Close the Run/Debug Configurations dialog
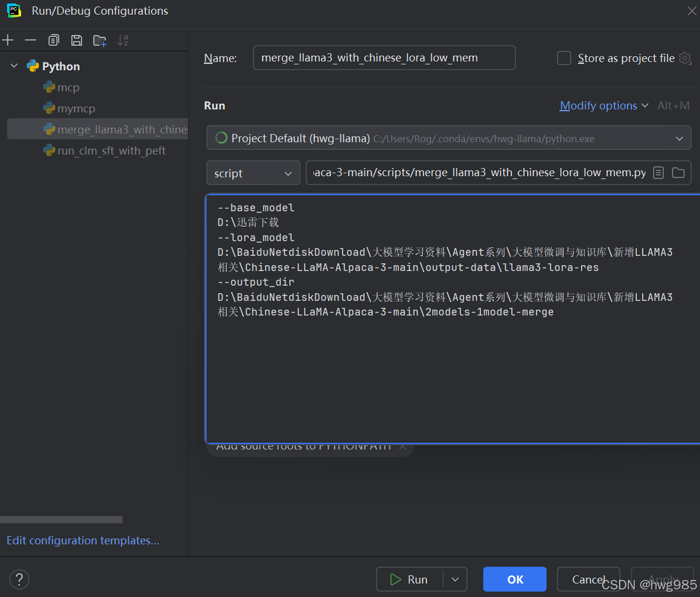The width and height of the screenshot is (700, 597). [692, 11]
